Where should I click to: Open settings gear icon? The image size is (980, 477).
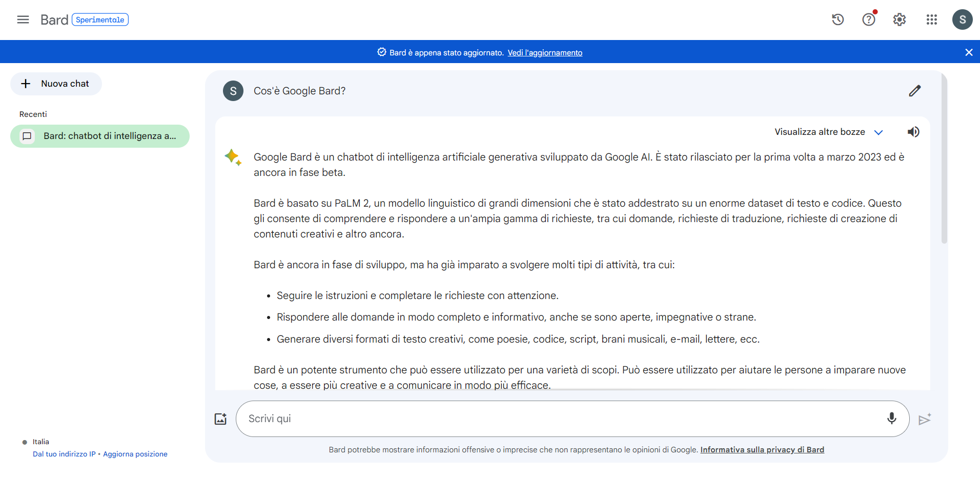tap(900, 19)
